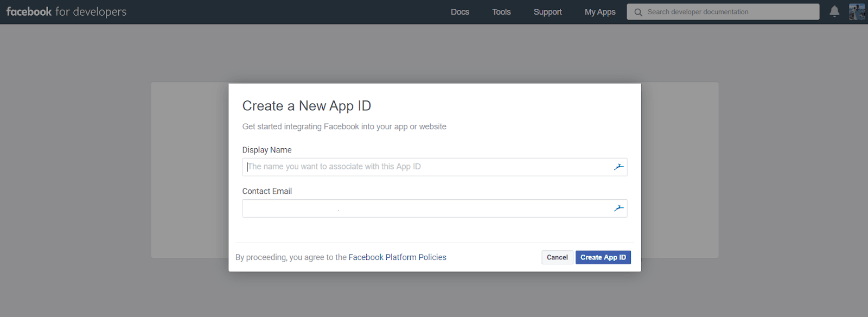The height and width of the screenshot is (317, 868).
Task: Click the Contact Email label
Action: click(267, 191)
